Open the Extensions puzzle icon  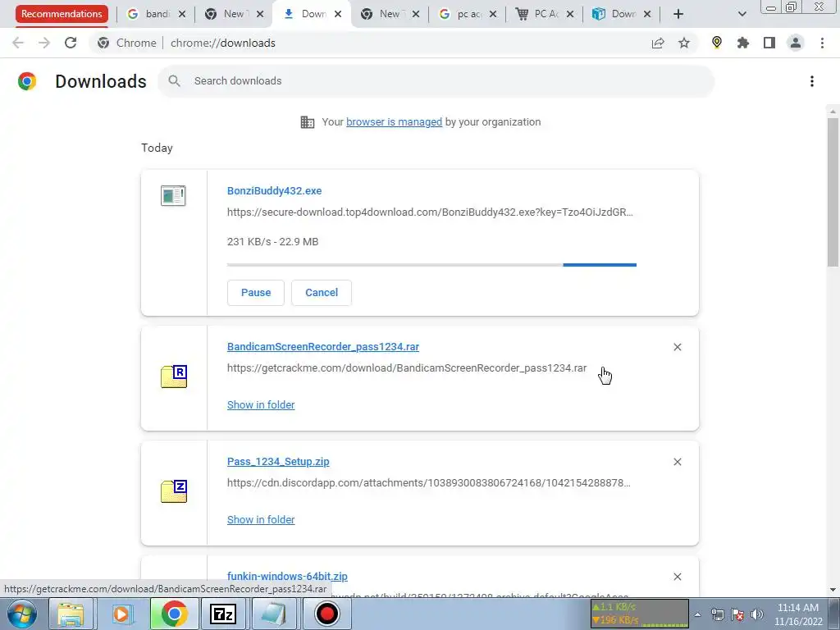pos(743,43)
